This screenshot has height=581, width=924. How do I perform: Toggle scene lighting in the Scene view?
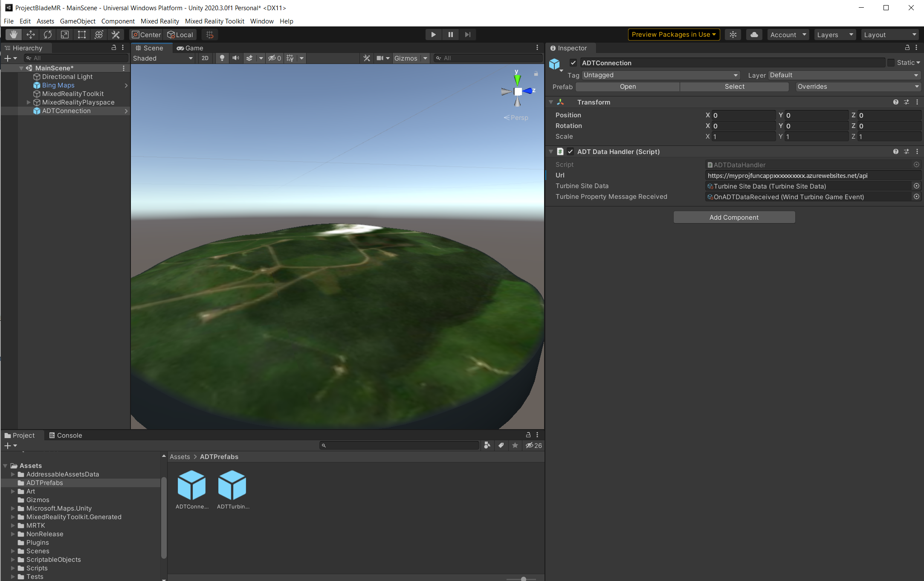pyautogui.click(x=222, y=58)
